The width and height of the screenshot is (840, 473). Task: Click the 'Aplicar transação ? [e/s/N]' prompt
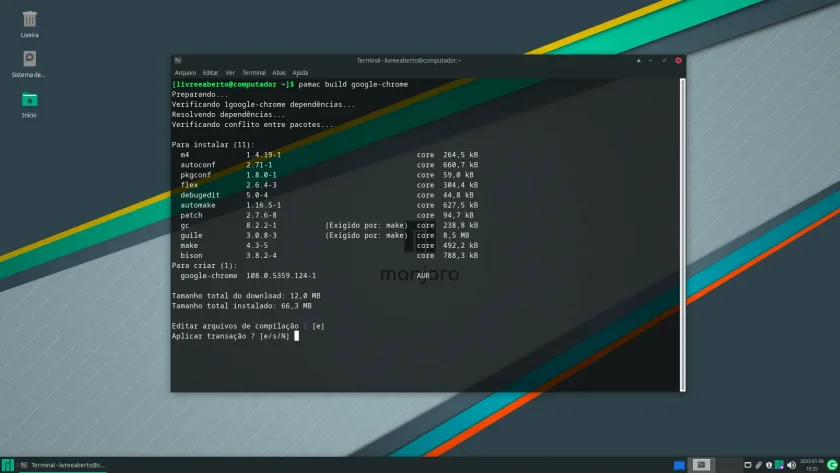click(231, 336)
